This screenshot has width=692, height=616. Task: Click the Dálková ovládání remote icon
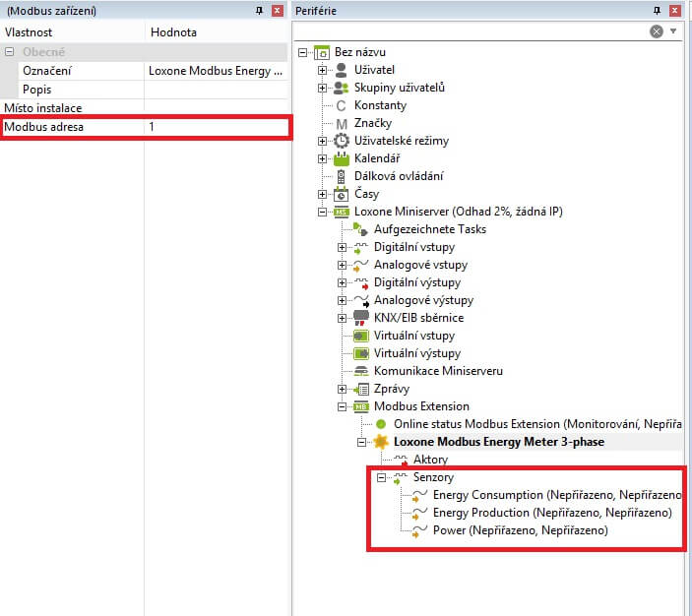coord(342,176)
